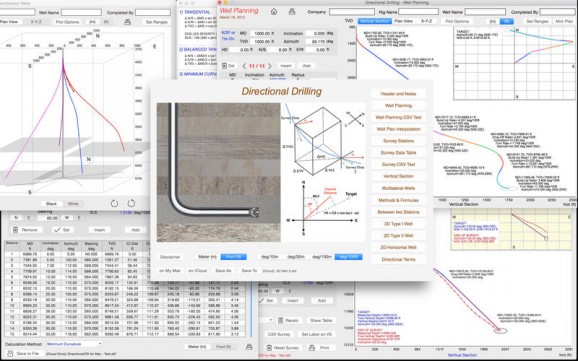The height and width of the screenshot is (361, 578).
Task: Set White background in Multilateral Wells plot
Action: point(73,204)
